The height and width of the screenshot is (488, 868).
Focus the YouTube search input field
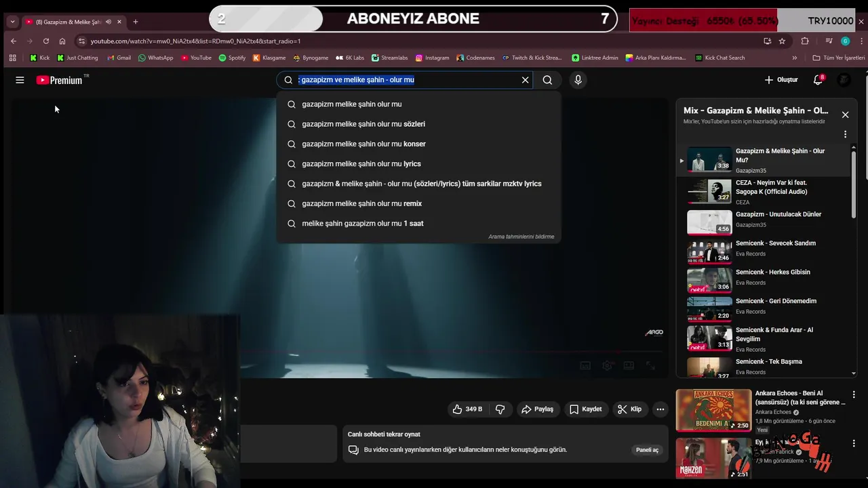pos(404,80)
